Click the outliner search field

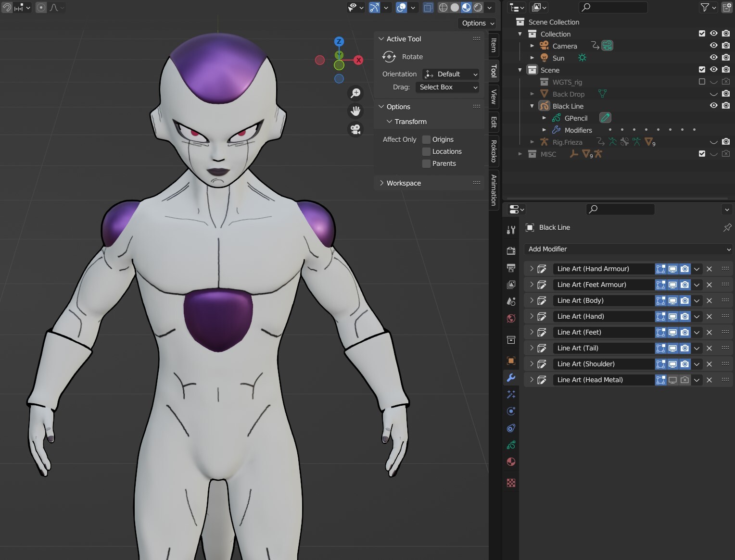(613, 7)
